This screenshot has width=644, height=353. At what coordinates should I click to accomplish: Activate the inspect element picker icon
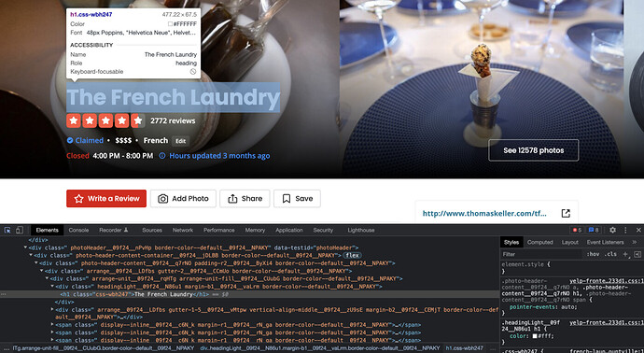[x=7, y=230]
